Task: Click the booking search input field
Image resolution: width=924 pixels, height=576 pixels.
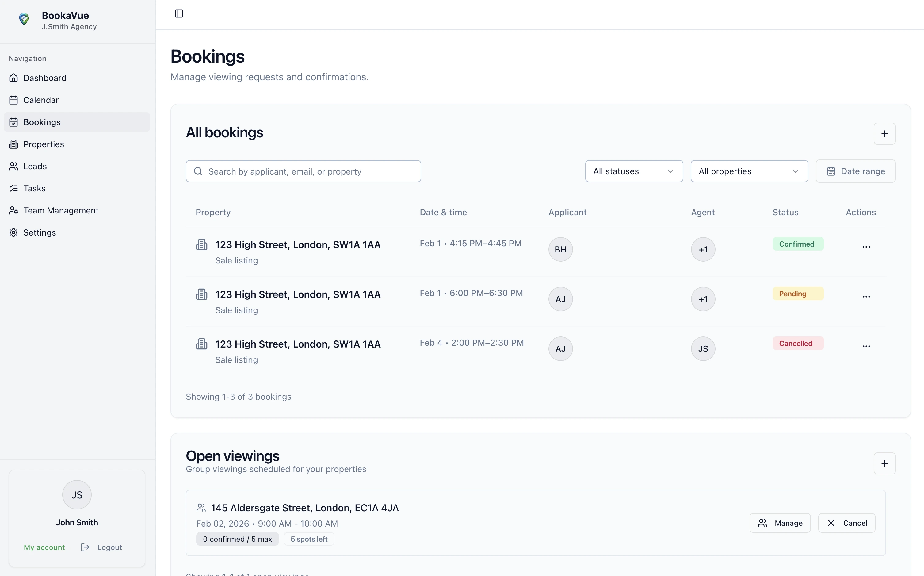Action: [x=303, y=171]
